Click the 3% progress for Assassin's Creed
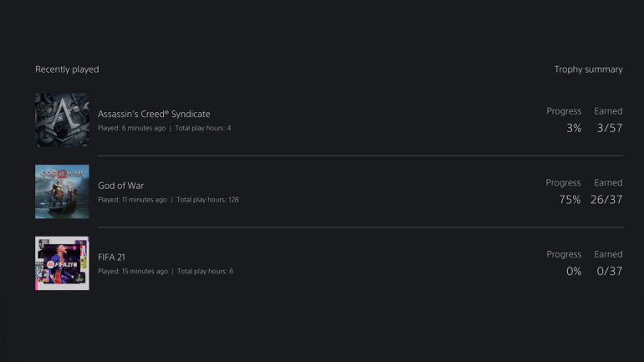The height and width of the screenshot is (362, 644). coord(574,128)
